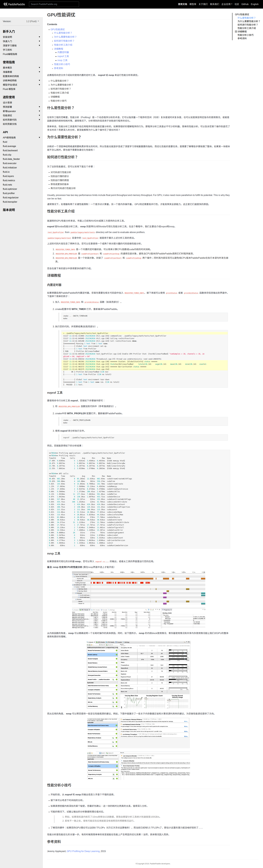This screenshot has height=868, width=263.
Task: Expand the 训练神经网络 sidebar arrow
Action: click(x=39, y=80)
